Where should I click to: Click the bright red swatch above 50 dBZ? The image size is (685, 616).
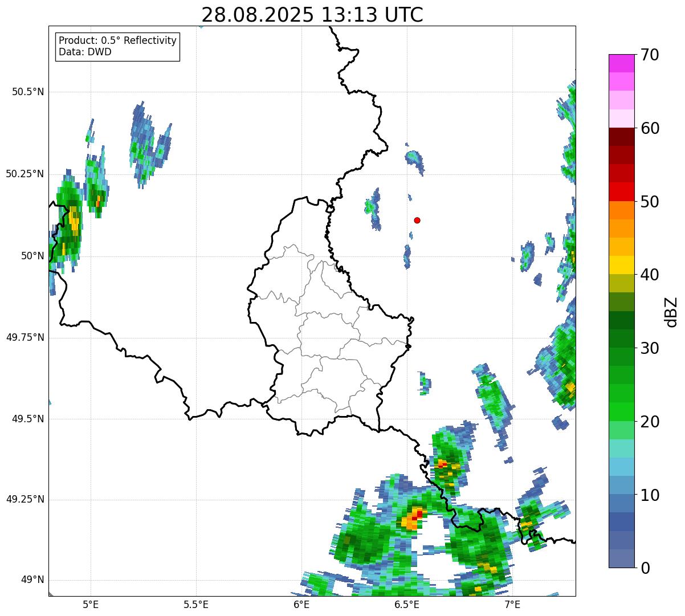click(621, 192)
